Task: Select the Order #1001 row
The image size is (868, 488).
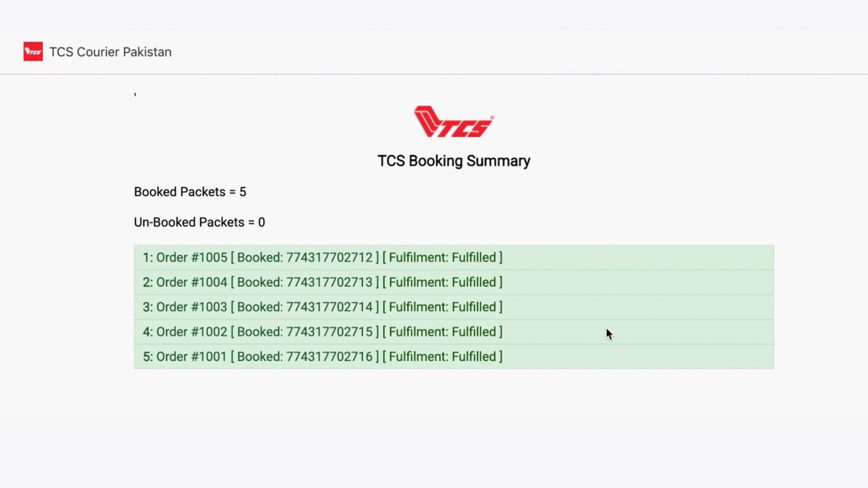Action: 454,357
